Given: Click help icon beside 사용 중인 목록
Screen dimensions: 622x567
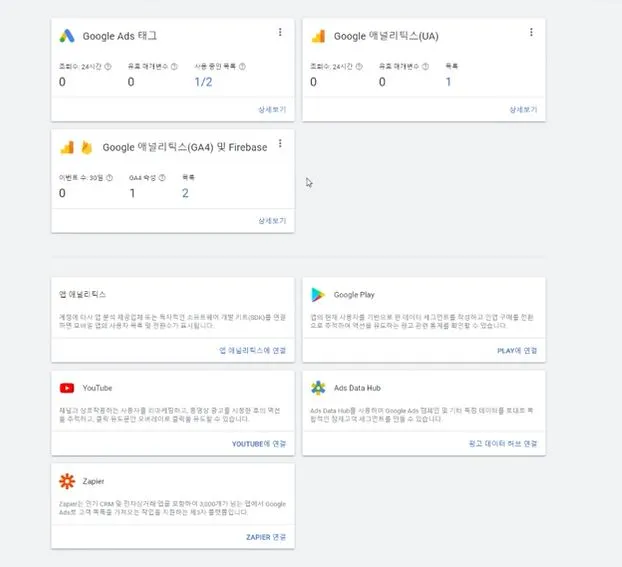Looking at the screenshot, I should click(x=242, y=66).
